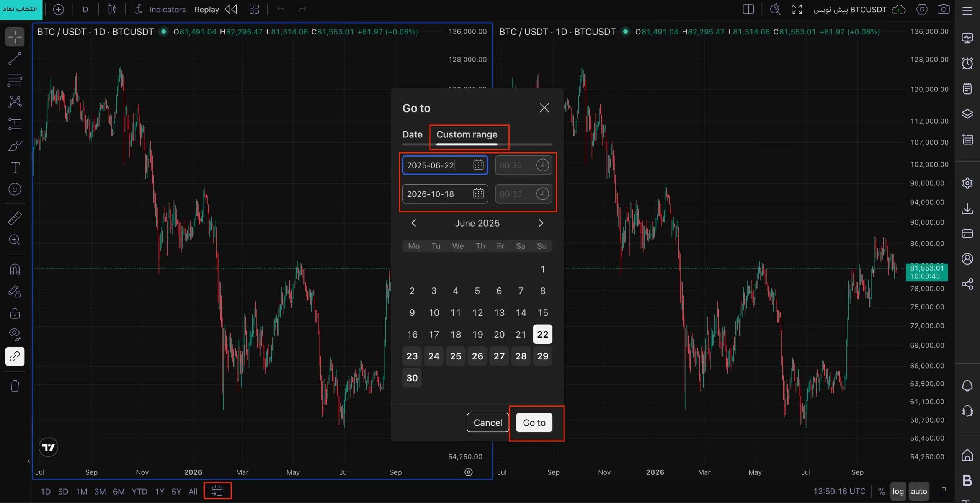Select the trend line drawing tool
This screenshot has height=503, width=980.
[x=15, y=59]
